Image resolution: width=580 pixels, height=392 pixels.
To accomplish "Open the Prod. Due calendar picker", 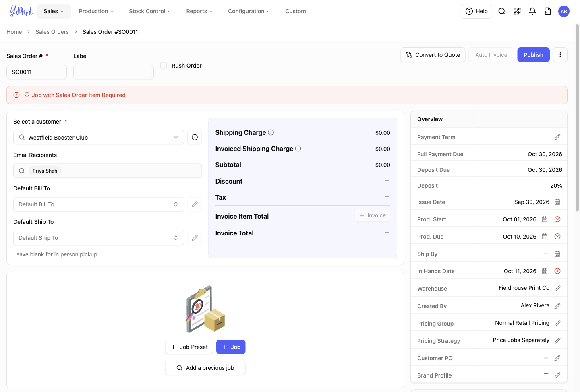I will point(545,237).
